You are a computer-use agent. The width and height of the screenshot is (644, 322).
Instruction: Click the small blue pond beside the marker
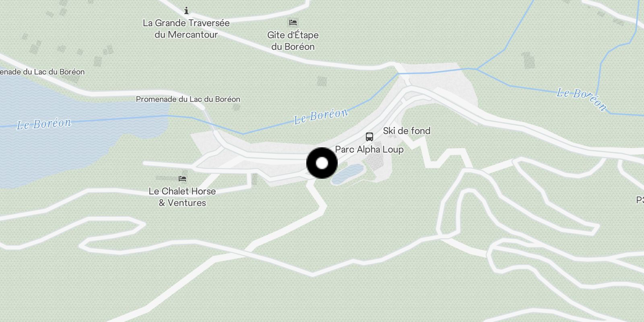[x=347, y=174]
